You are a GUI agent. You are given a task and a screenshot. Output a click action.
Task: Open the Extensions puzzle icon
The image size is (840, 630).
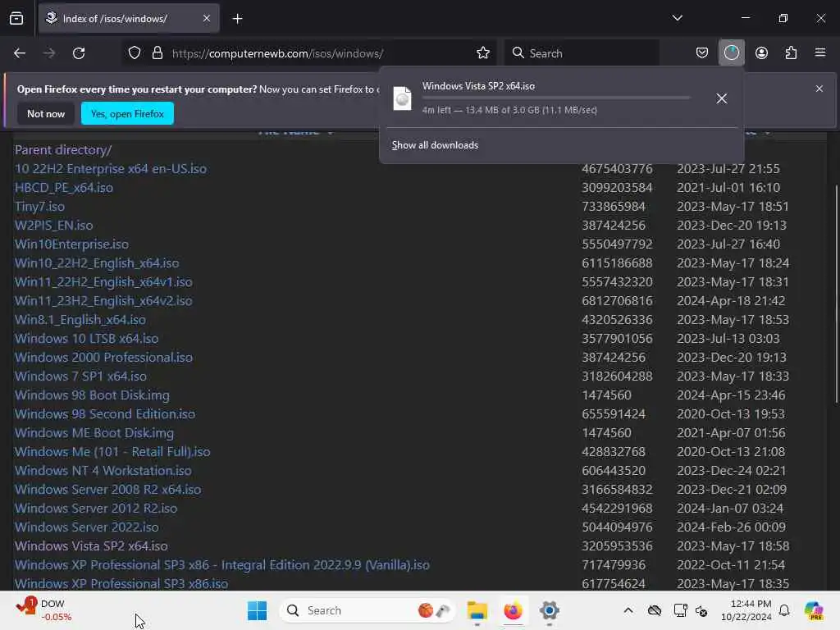pyautogui.click(x=791, y=53)
